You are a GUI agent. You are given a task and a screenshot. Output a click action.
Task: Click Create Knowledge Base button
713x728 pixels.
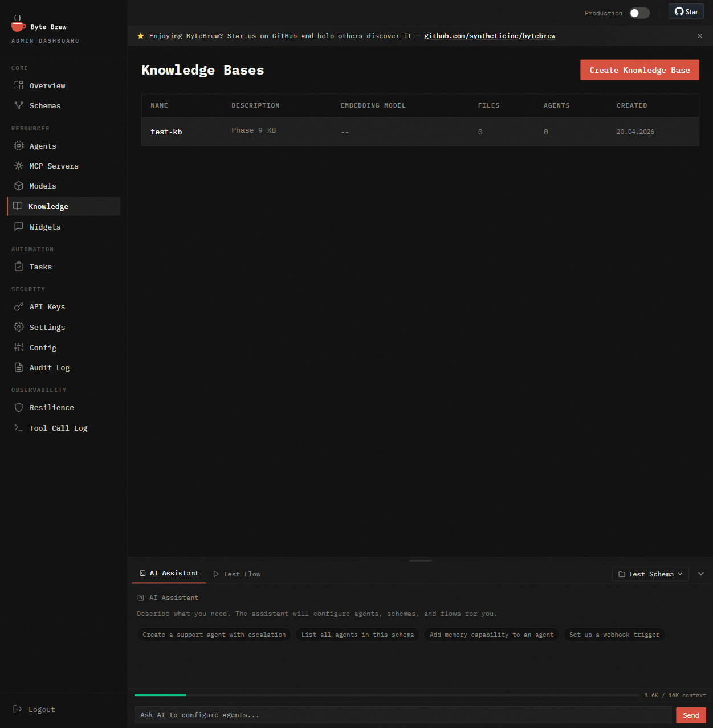[x=639, y=70]
